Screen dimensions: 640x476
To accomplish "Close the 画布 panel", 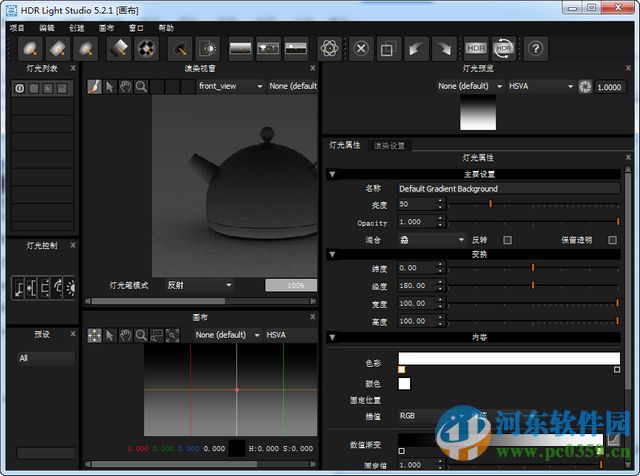I will [313, 316].
